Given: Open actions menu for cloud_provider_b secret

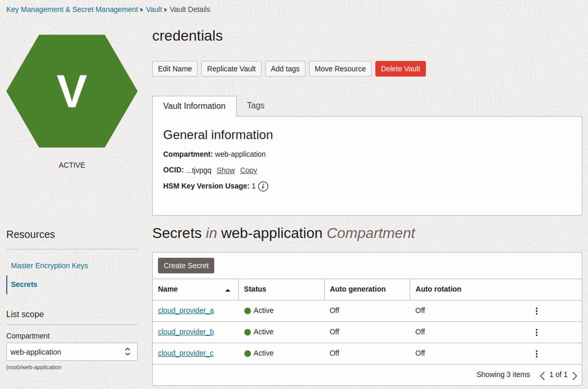Looking at the screenshot, I should click(x=536, y=332).
